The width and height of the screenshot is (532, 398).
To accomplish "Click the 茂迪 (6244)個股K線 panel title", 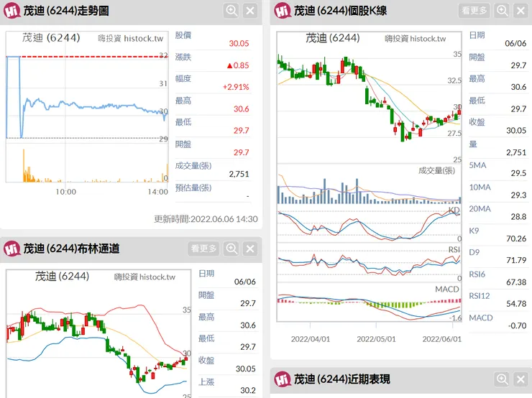I will click(341, 11).
